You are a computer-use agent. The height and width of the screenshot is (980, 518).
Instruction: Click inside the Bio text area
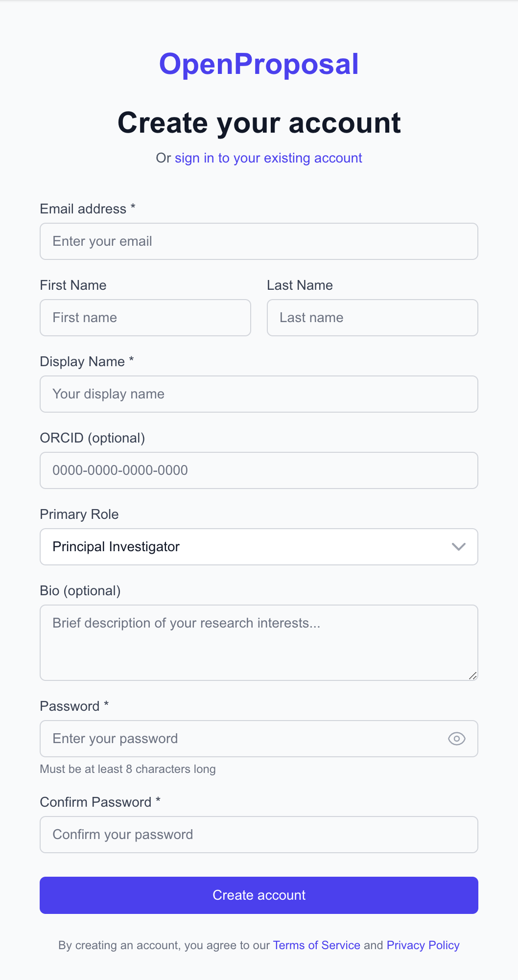[x=259, y=642]
